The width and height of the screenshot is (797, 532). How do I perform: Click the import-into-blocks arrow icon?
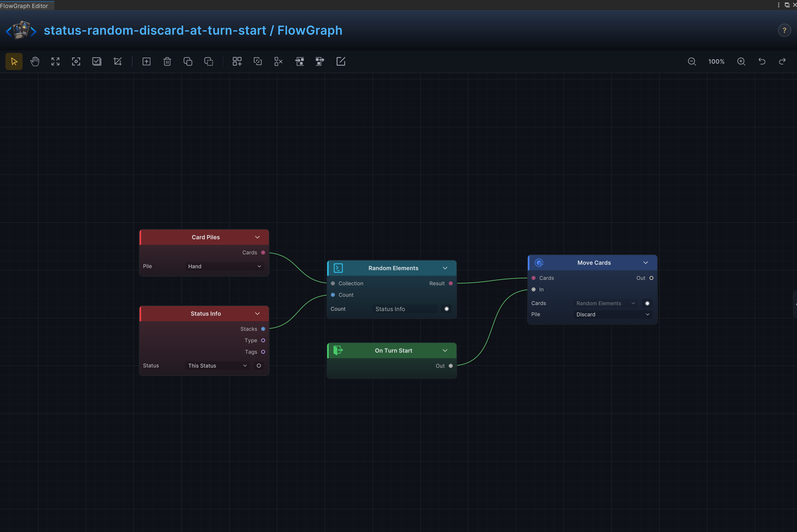point(299,61)
